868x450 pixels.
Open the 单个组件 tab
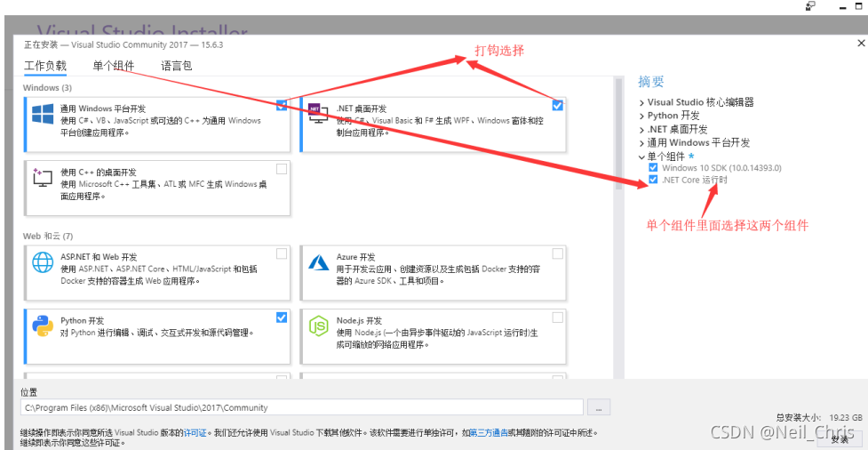tap(114, 66)
